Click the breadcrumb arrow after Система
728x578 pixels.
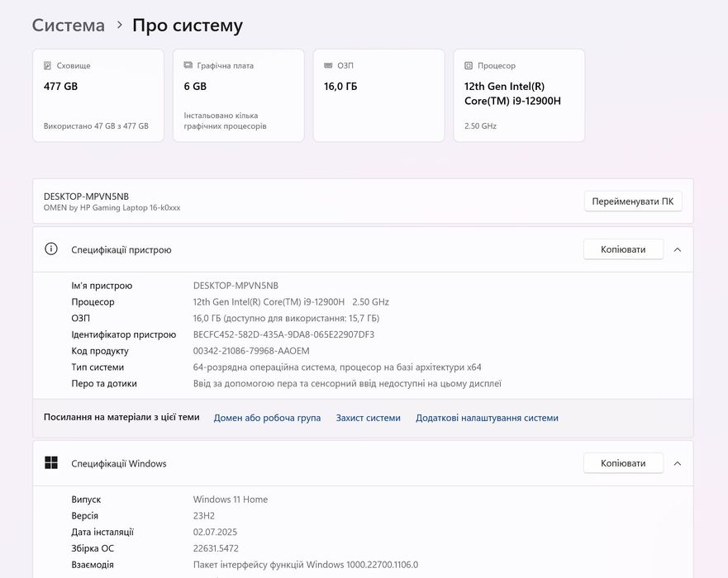[120, 26]
